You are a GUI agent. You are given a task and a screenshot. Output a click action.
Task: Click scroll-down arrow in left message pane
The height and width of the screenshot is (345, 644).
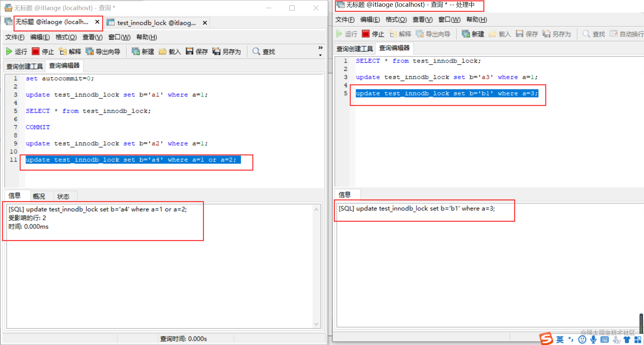[x=316, y=324]
